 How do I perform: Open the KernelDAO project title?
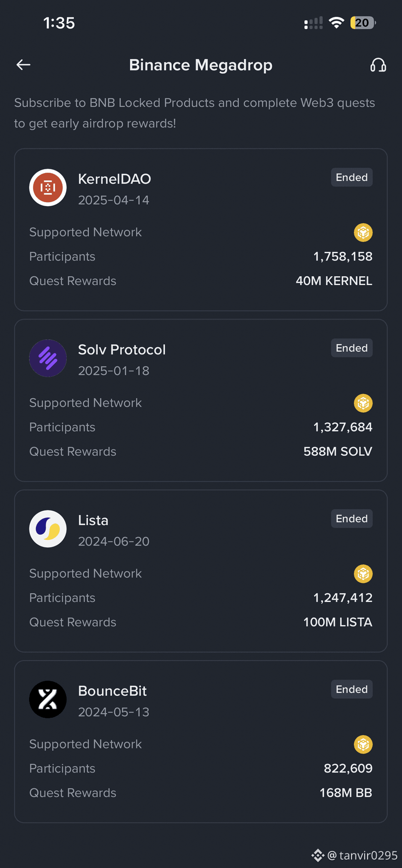(x=115, y=179)
